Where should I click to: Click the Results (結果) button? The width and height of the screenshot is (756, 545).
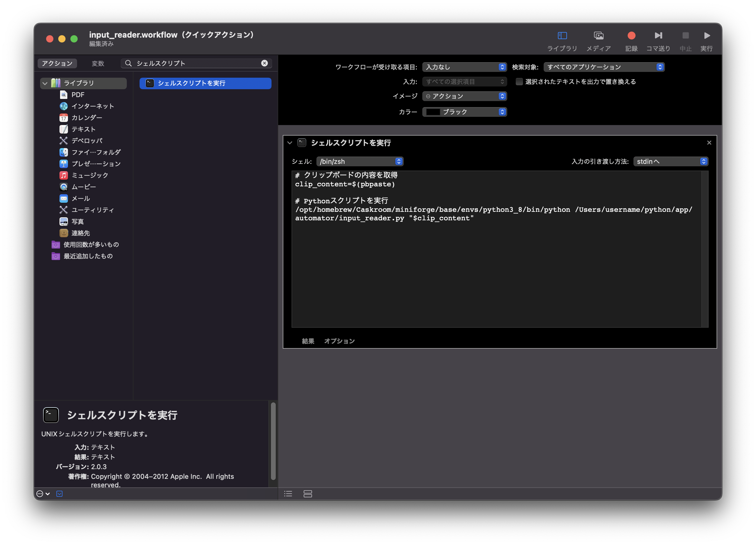pyautogui.click(x=308, y=341)
